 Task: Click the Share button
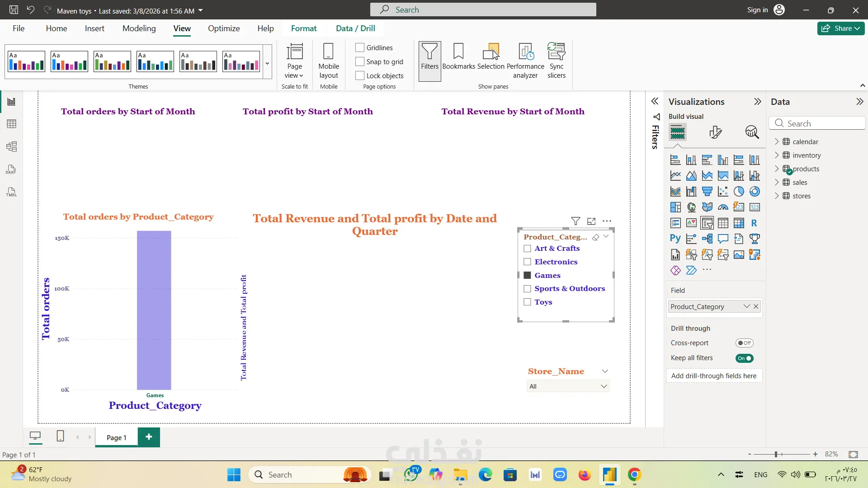tap(840, 28)
